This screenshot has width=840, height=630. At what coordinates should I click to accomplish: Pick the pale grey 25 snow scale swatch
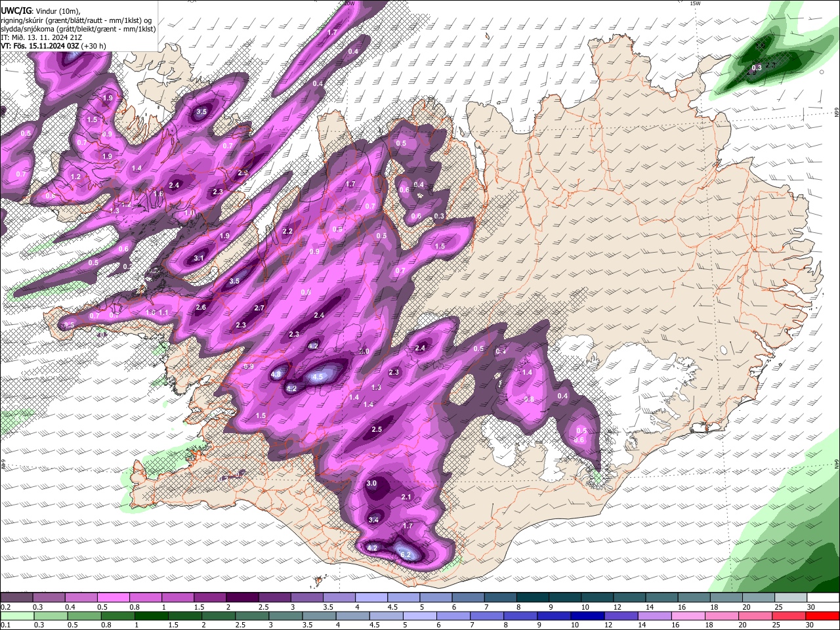[791, 598]
